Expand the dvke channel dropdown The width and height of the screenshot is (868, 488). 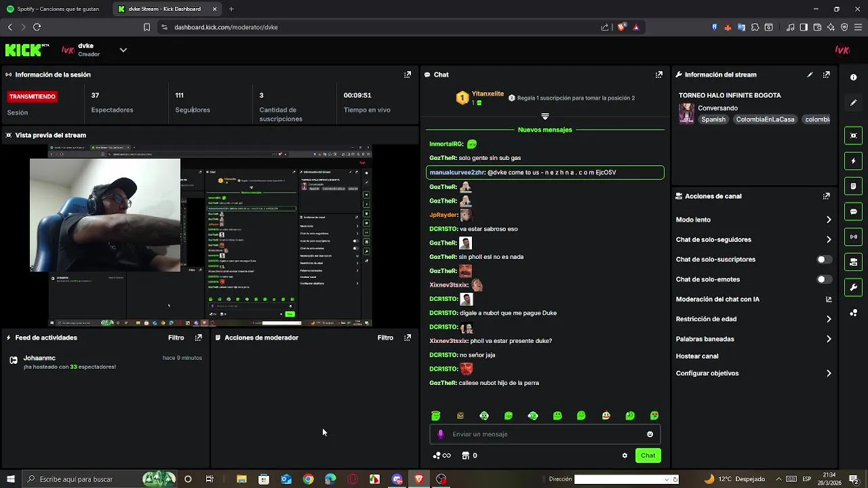[123, 50]
